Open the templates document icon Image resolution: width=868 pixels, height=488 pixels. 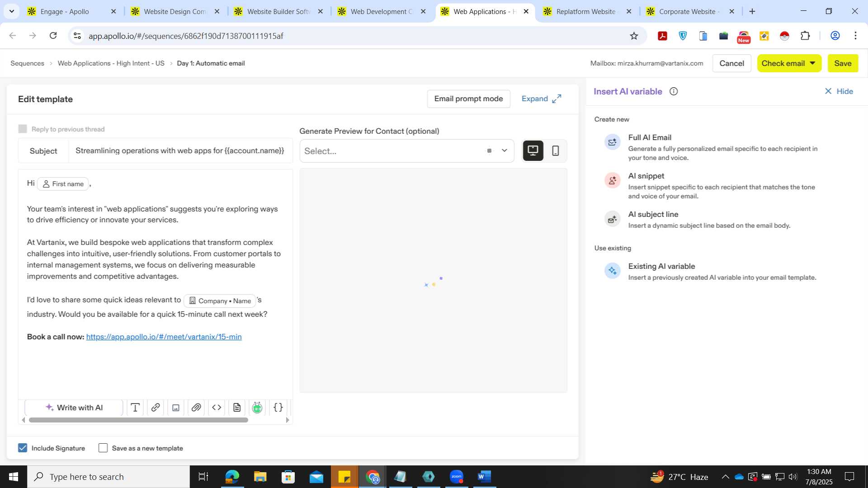click(x=237, y=408)
